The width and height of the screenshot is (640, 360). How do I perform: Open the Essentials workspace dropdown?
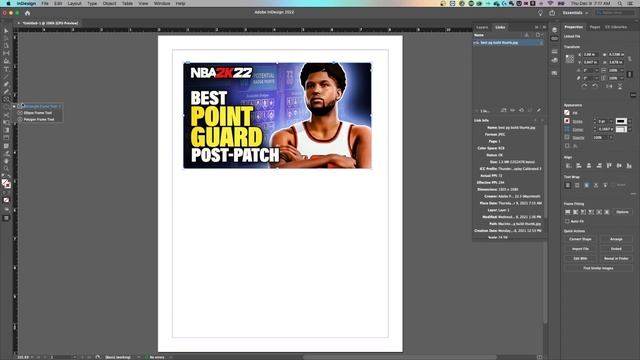coord(576,13)
